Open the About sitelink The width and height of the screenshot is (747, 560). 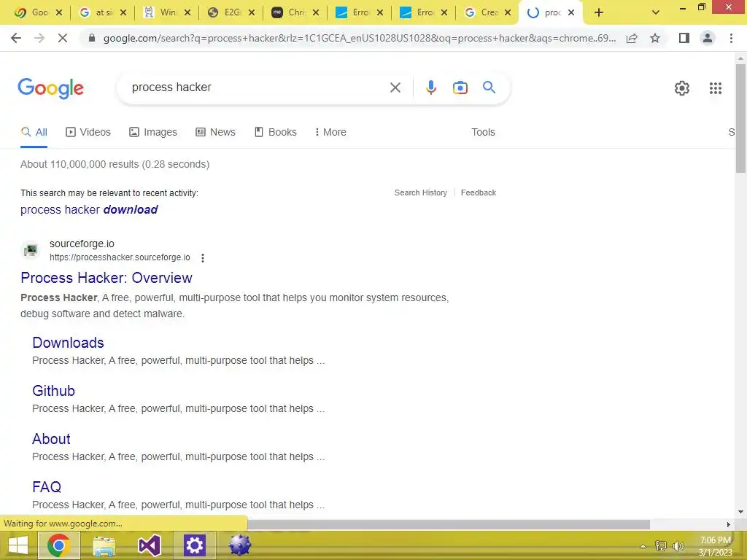pos(51,438)
